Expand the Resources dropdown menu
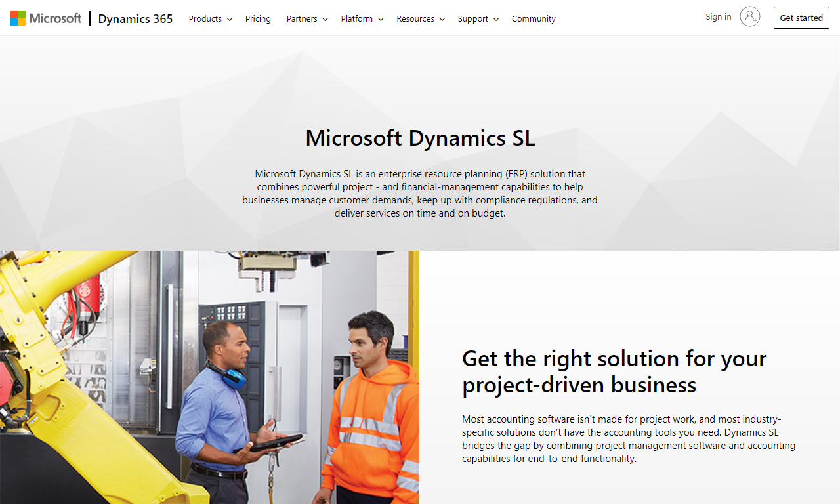This screenshot has height=504, width=840. (x=421, y=19)
